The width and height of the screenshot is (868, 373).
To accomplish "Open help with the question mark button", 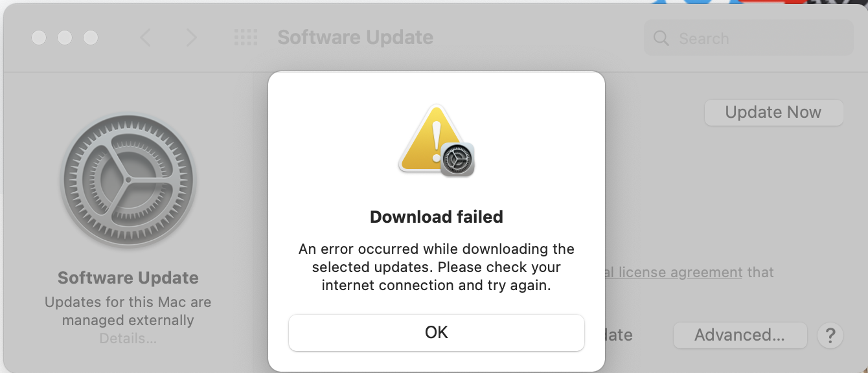I will pos(830,335).
